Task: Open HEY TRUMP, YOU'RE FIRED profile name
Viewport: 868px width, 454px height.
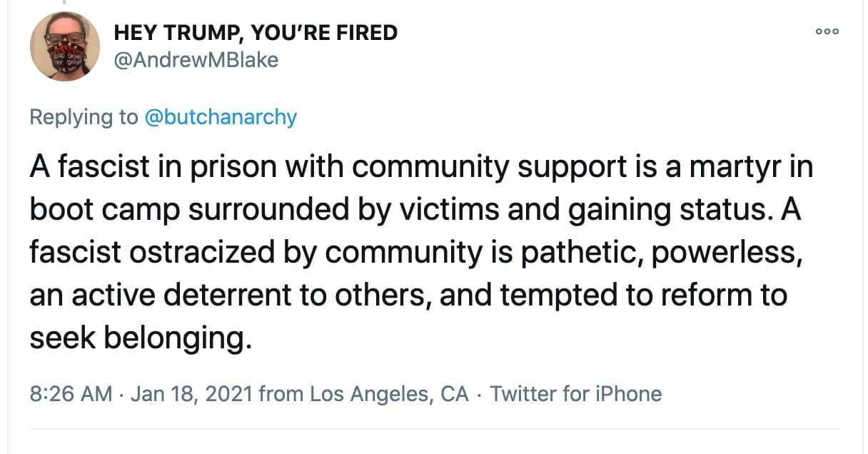Action: (256, 33)
